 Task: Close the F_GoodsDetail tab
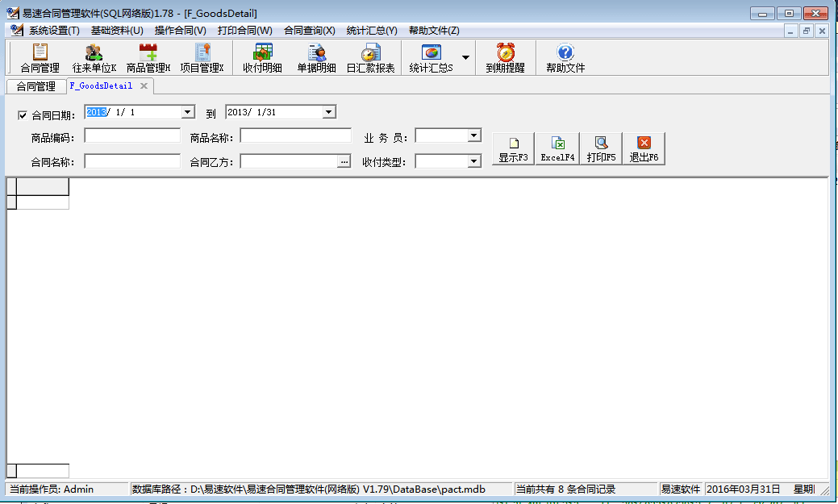[x=144, y=85]
